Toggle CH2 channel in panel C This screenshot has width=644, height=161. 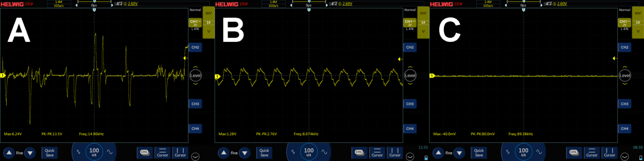(624, 47)
